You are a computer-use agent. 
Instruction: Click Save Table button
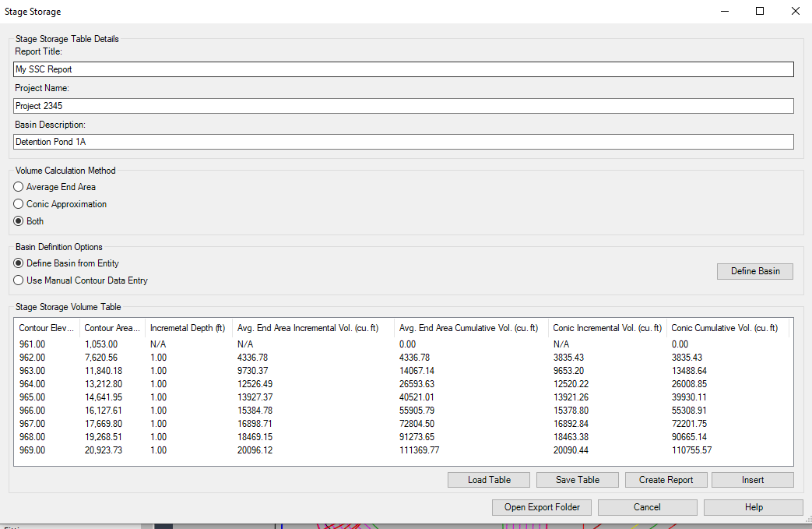point(577,480)
